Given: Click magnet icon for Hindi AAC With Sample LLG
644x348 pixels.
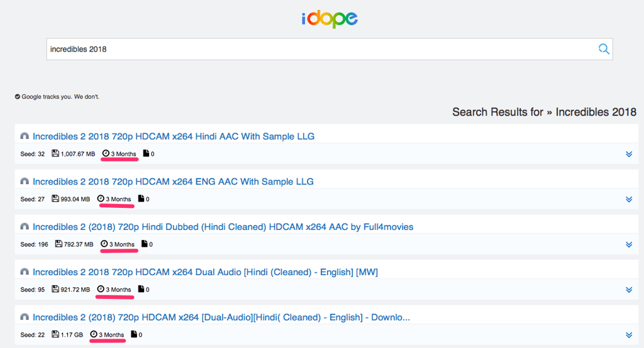Looking at the screenshot, I should coord(25,136).
